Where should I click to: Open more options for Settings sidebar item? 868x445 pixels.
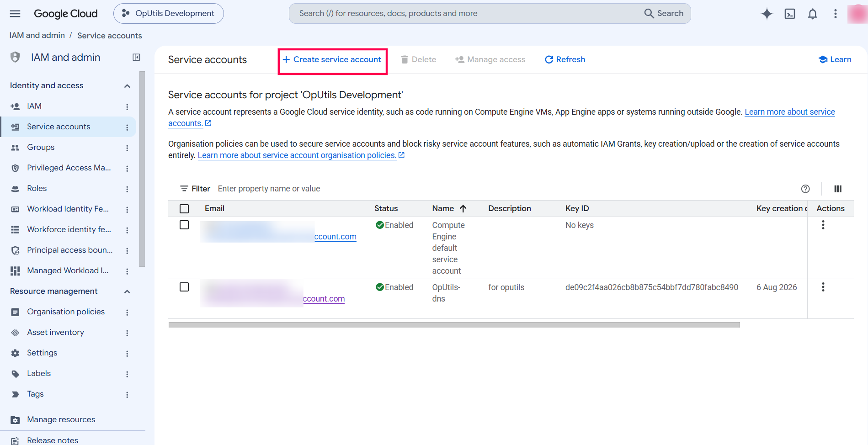coord(127,353)
